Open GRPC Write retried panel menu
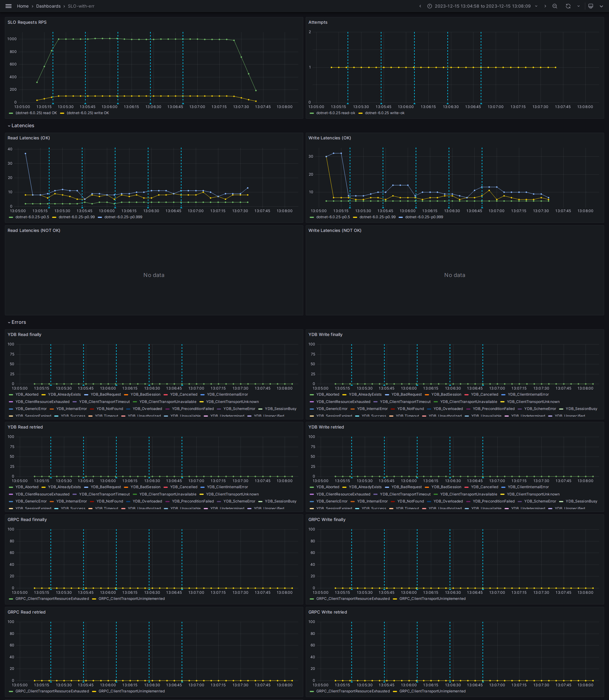 (328, 612)
